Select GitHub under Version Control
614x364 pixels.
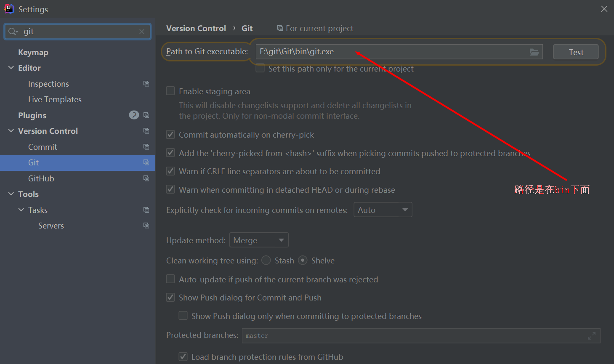click(x=41, y=178)
